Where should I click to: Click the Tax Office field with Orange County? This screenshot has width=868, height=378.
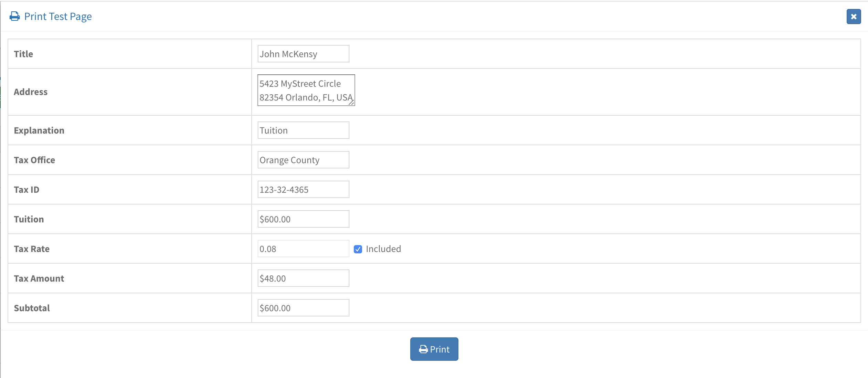pos(303,160)
